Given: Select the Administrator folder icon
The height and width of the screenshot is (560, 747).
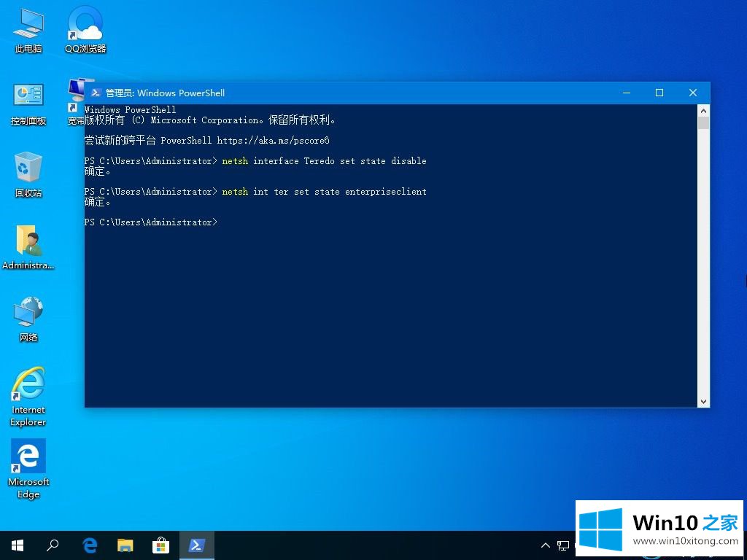Looking at the screenshot, I should [28, 246].
